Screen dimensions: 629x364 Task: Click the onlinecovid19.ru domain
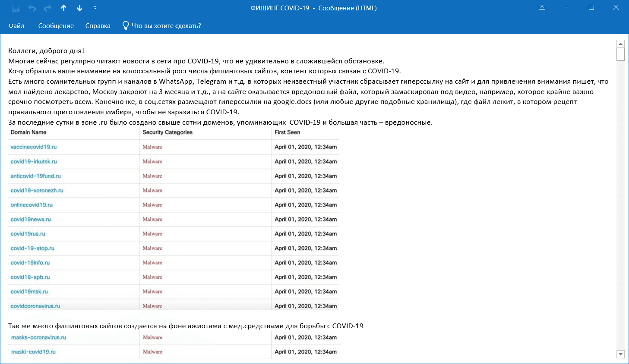pyautogui.click(x=32, y=205)
